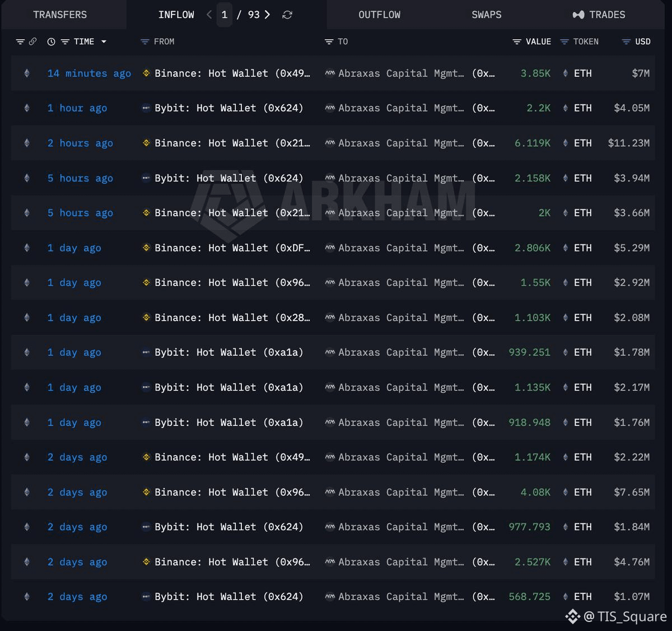Click the Abraxas logo in $2.17M row
The width and height of the screenshot is (672, 631).
click(330, 387)
